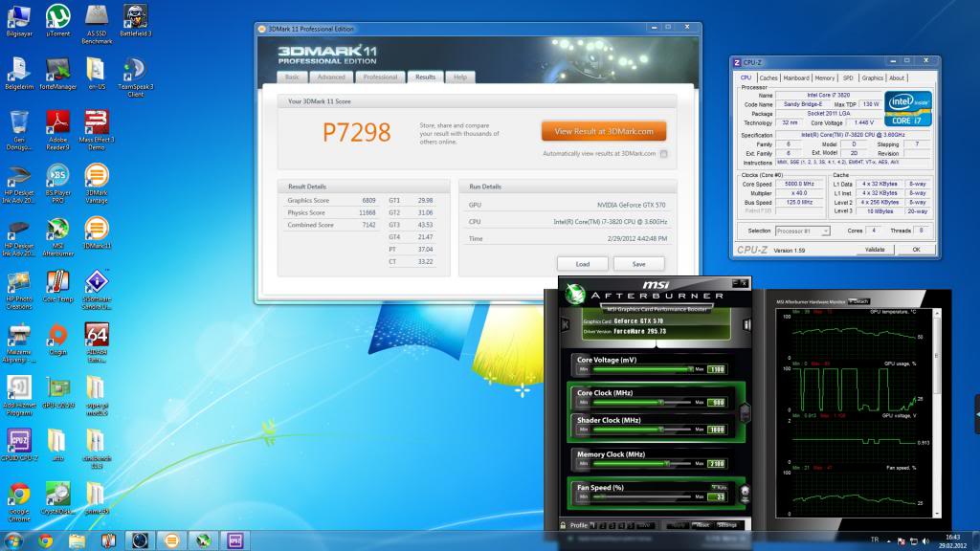Open the About tab in CPU-Z
This screenshot has height=551, width=980.
[897, 78]
